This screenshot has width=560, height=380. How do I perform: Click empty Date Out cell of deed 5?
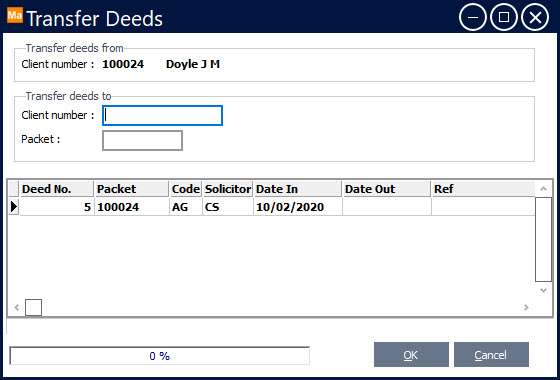click(x=387, y=207)
